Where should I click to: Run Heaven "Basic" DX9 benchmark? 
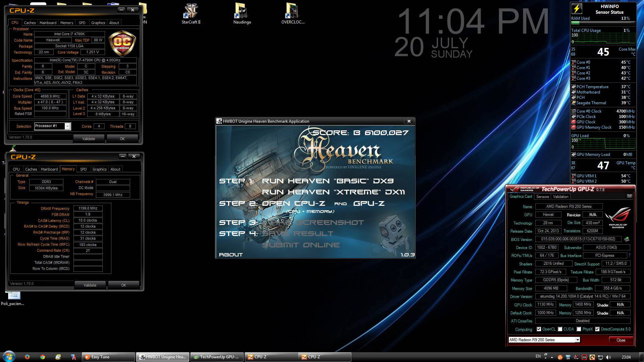pyautogui.click(x=327, y=181)
